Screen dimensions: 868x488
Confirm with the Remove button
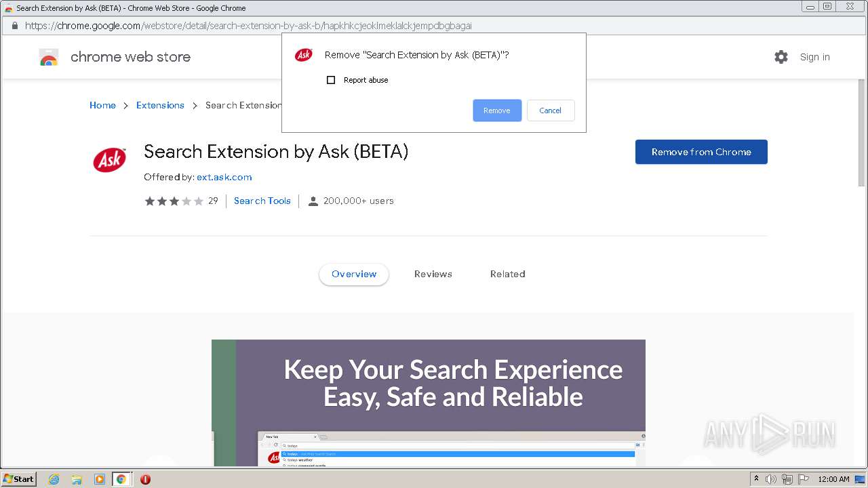(x=497, y=110)
